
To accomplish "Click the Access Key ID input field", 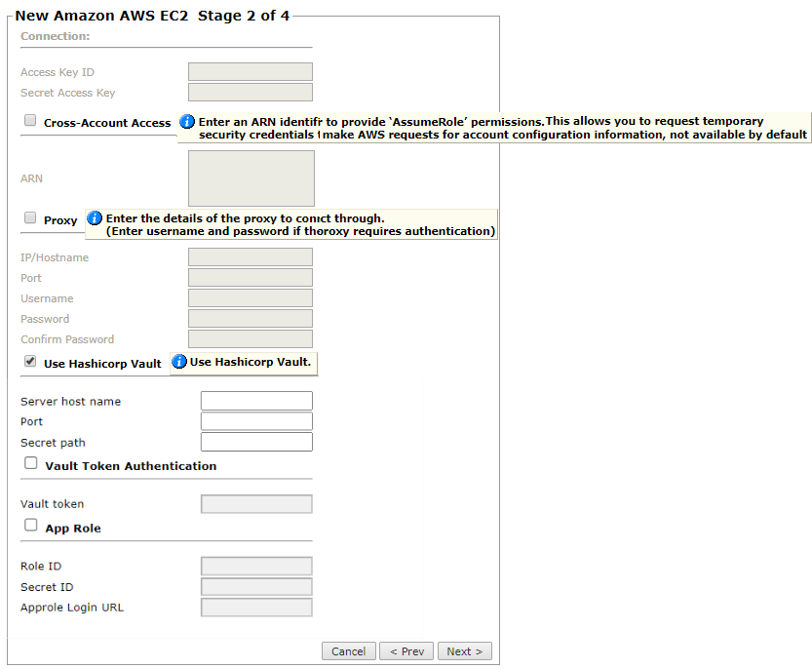I will tap(251, 72).
